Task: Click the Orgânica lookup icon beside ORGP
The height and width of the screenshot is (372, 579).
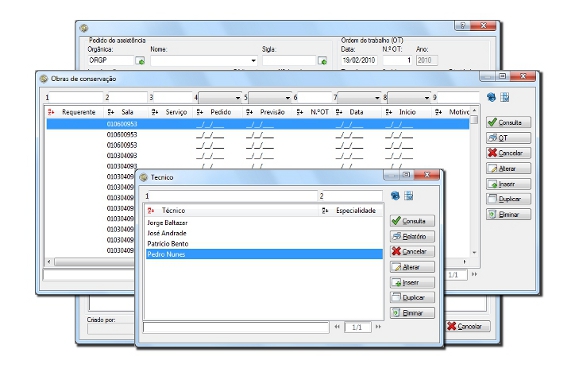Action: point(140,61)
